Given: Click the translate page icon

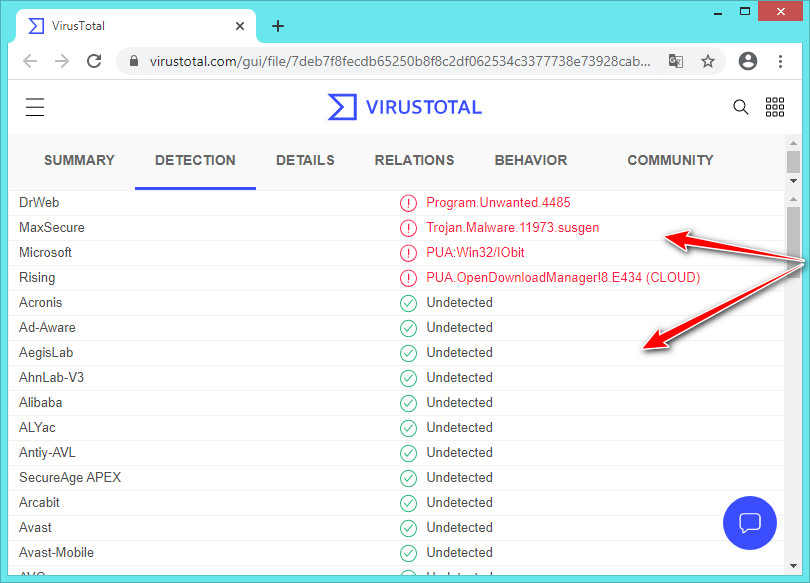Looking at the screenshot, I should (676, 61).
